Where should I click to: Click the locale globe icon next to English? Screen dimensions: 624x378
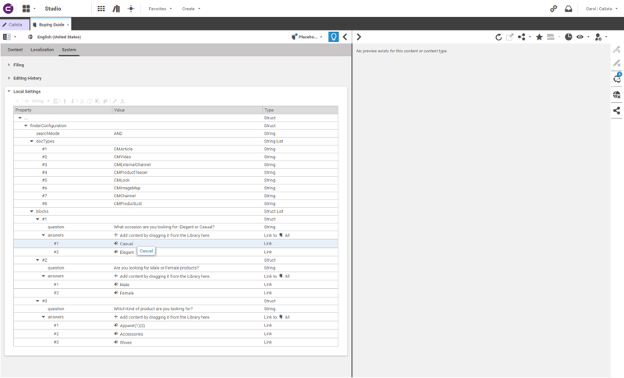30,37
